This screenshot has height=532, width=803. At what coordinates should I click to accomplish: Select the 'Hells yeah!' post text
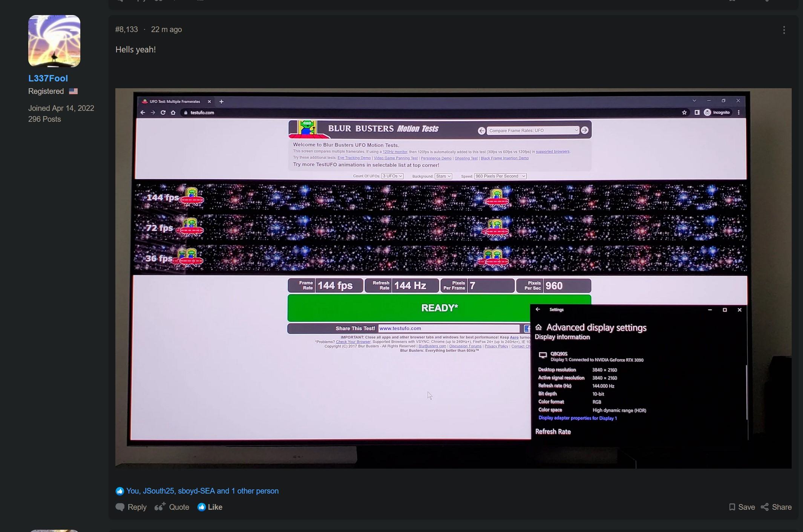(x=136, y=49)
